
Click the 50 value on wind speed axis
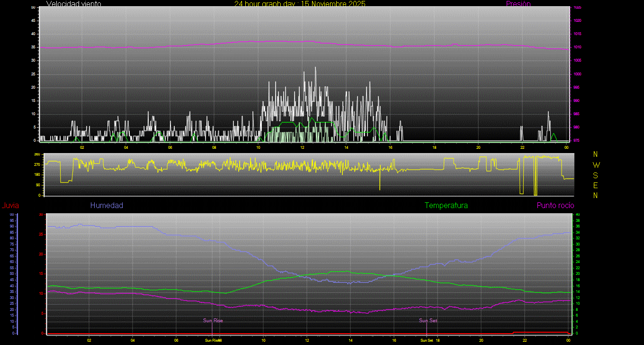pyautogui.click(x=33, y=8)
